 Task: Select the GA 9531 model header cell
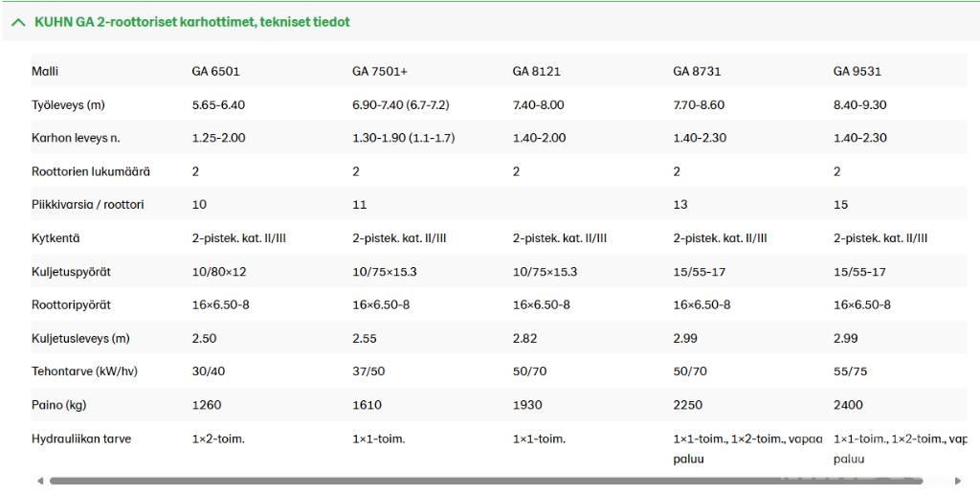857,71
